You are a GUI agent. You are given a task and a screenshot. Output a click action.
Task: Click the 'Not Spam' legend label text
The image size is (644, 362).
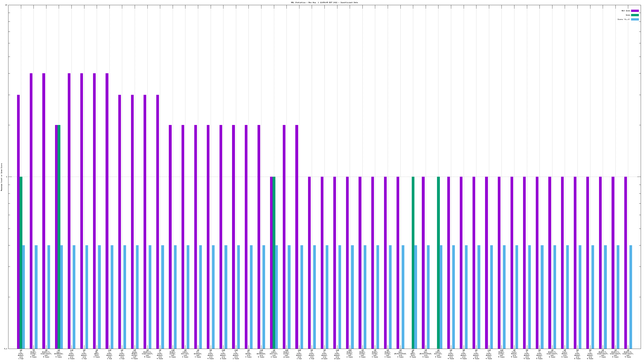click(626, 11)
